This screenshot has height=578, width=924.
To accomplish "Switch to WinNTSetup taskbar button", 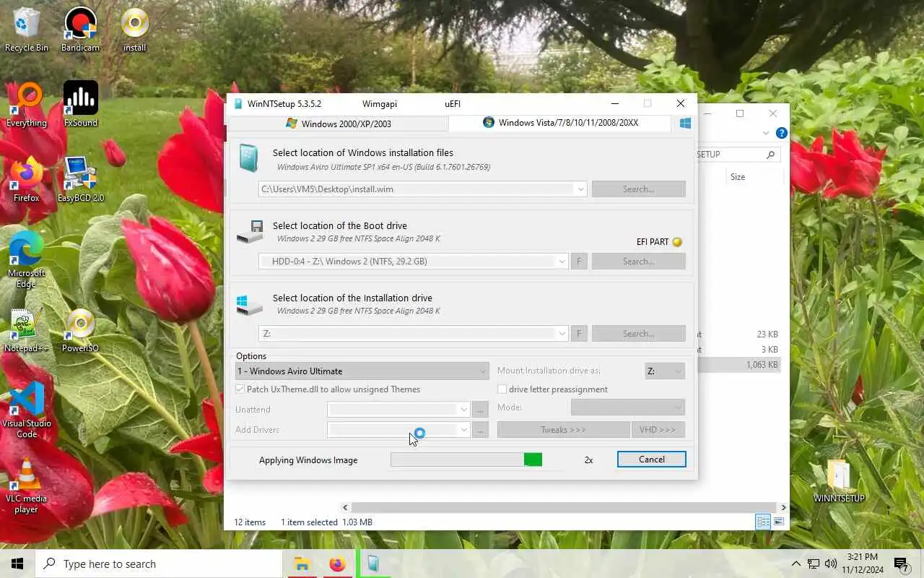I will pos(373,564).
